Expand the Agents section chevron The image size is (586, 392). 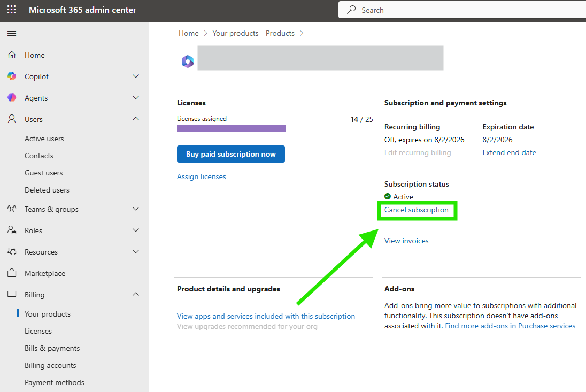click(x=136, y=97)
